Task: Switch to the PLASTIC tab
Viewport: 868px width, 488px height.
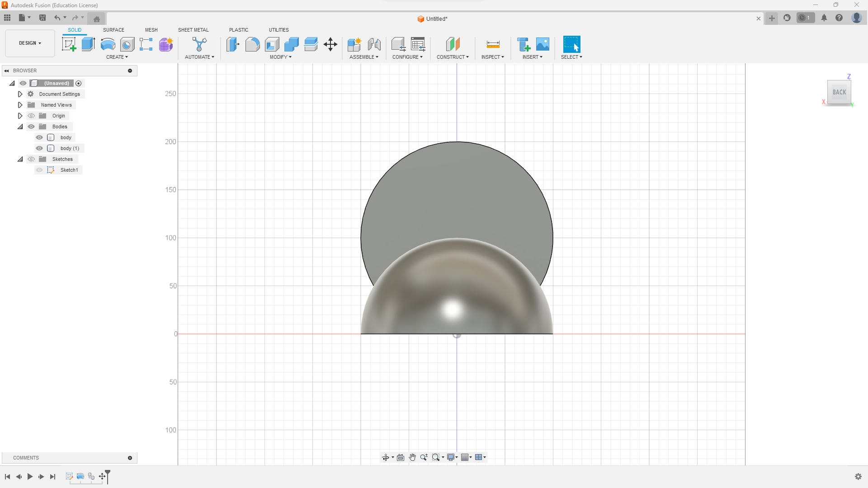Action: click(239, 30)
